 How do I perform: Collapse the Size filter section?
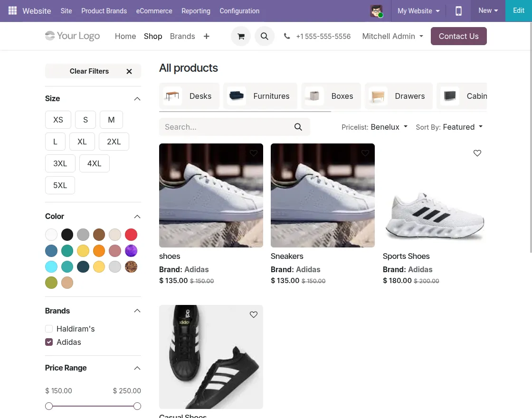point(137,99)
